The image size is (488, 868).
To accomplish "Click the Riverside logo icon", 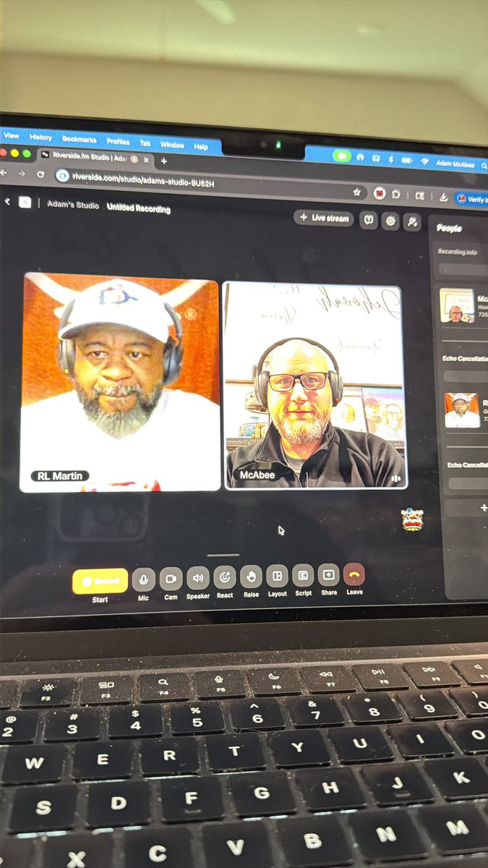I will point(25,203).
